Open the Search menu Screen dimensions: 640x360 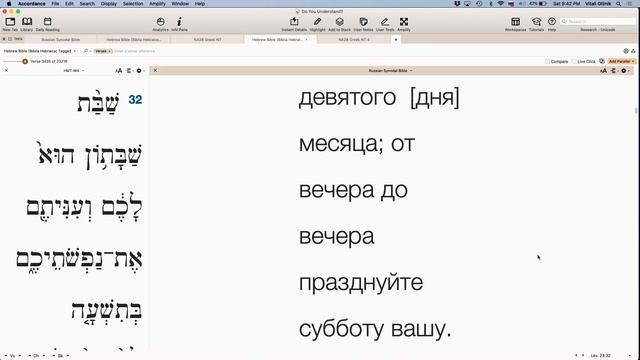87,4
